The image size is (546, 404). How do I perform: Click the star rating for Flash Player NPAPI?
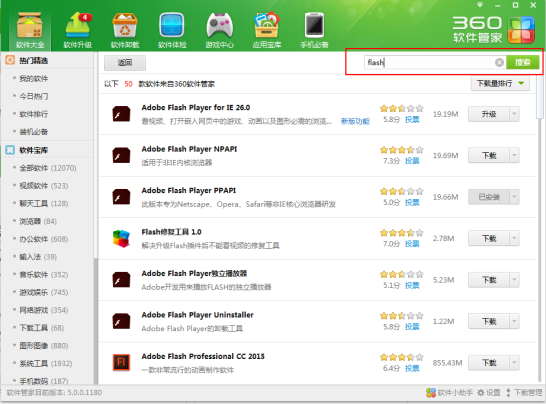402,150
